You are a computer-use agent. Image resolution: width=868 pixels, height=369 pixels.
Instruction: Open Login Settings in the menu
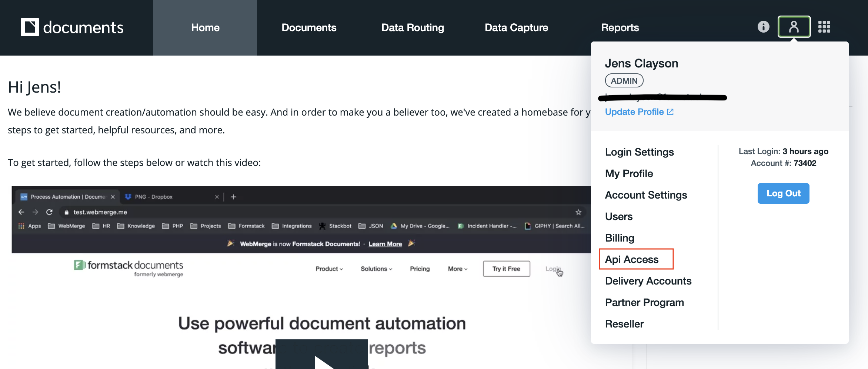click(x=639, y=152)
